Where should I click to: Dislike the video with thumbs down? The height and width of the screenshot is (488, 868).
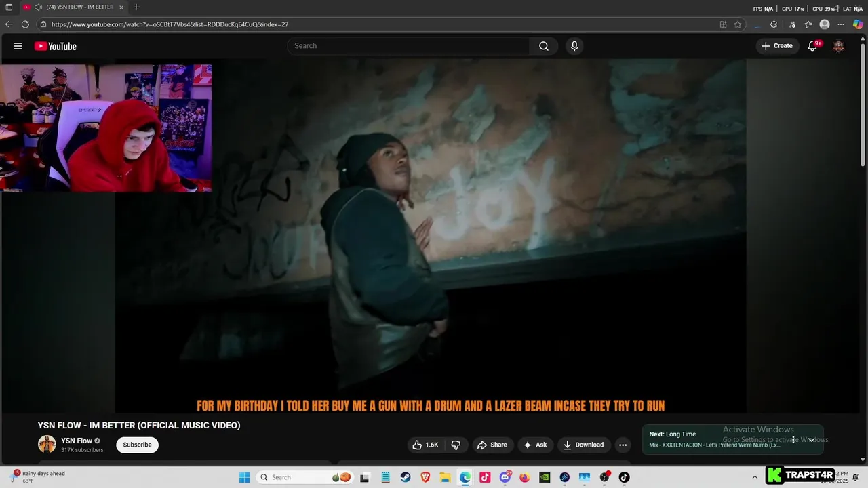[456, 445]
